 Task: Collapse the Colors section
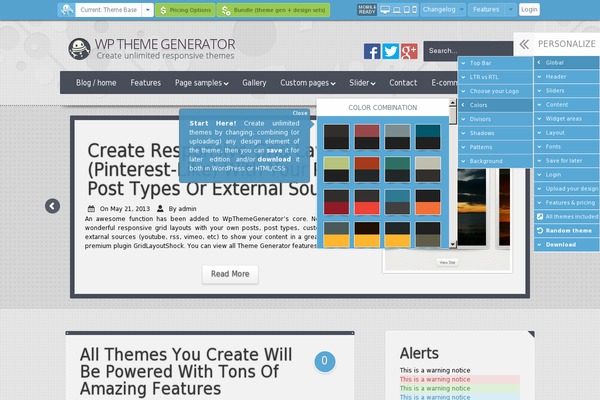click(x=495, y=105)
